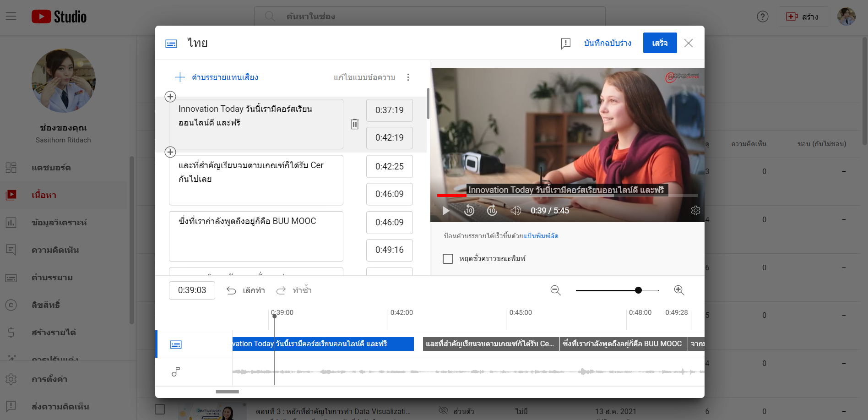Zoom out the timeline

(555, 290)
